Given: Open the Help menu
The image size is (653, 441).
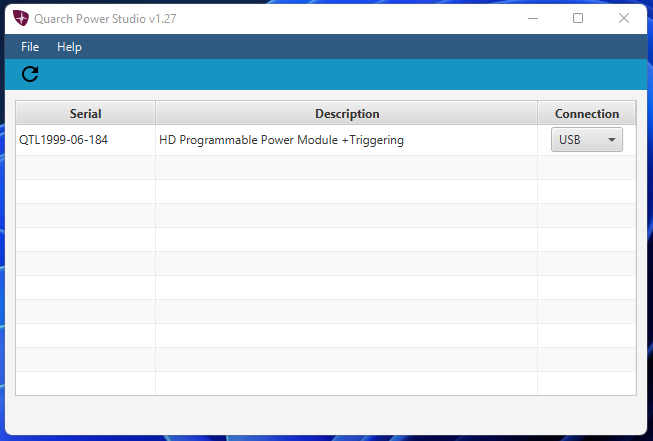Looking at the screenshot, I should click(69, 47).
